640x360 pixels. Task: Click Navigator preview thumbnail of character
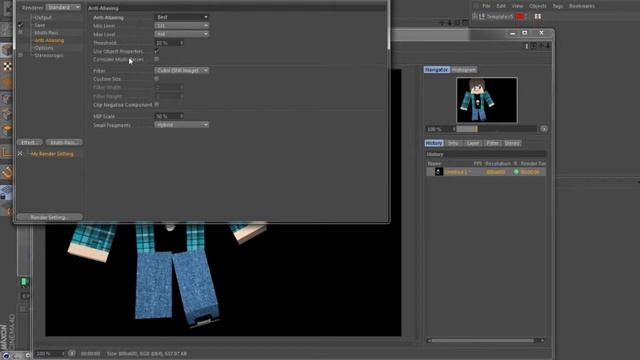[x=487, y=100]
